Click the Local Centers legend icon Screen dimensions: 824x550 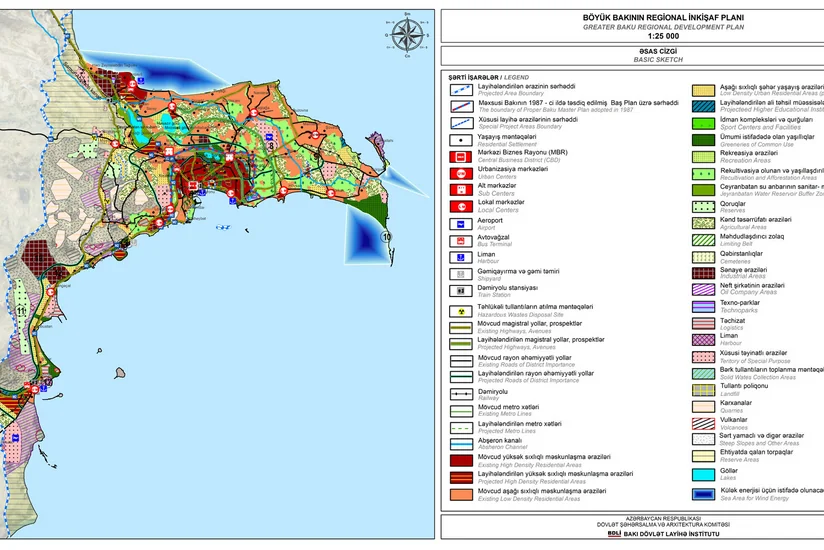point(461,206)
